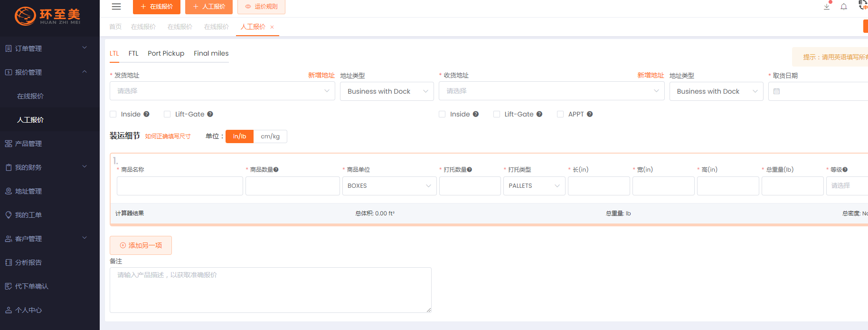The height and width of the screenshot is (330, 868).
Task: Open the 发货地址 dropdown
Action: (x=222, y=91)
